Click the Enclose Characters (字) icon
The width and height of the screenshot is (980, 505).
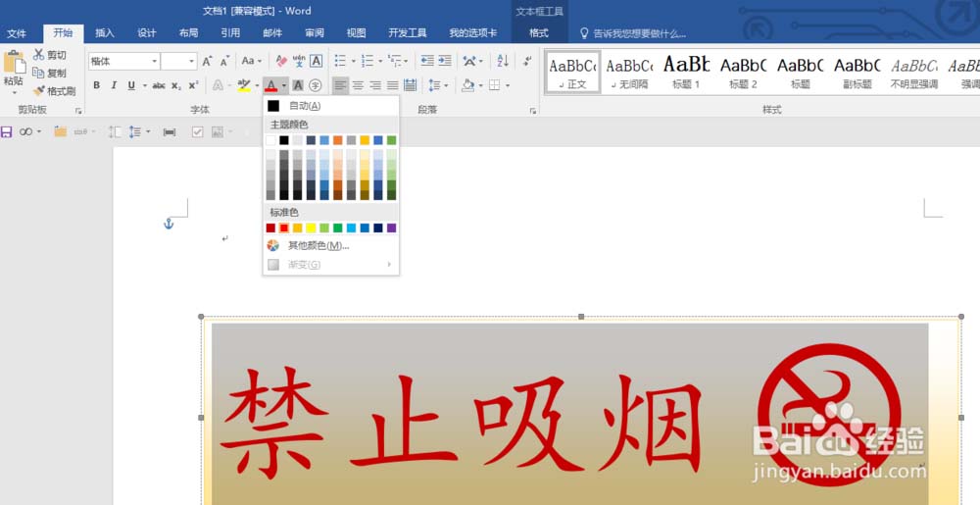point(316,85)
